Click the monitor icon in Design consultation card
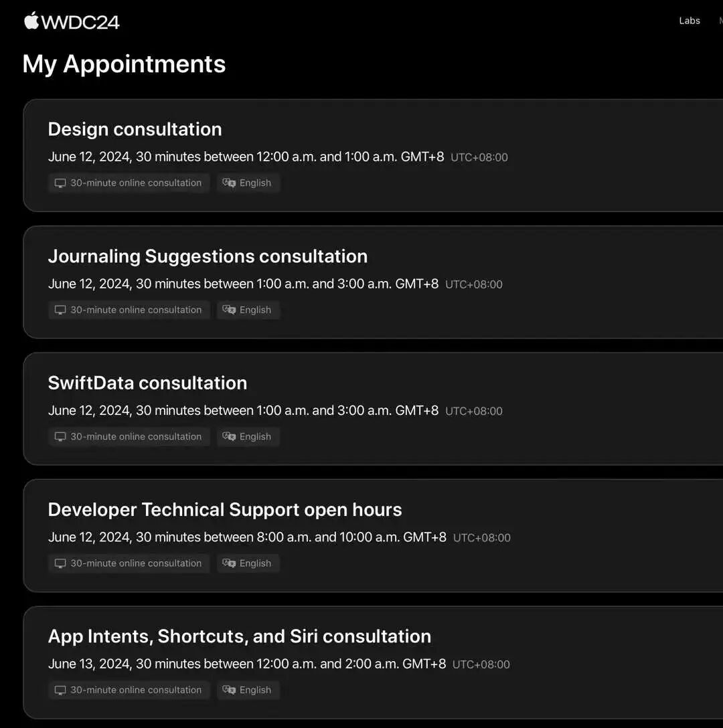Screen dimensions: 723x728 [60, 183]
